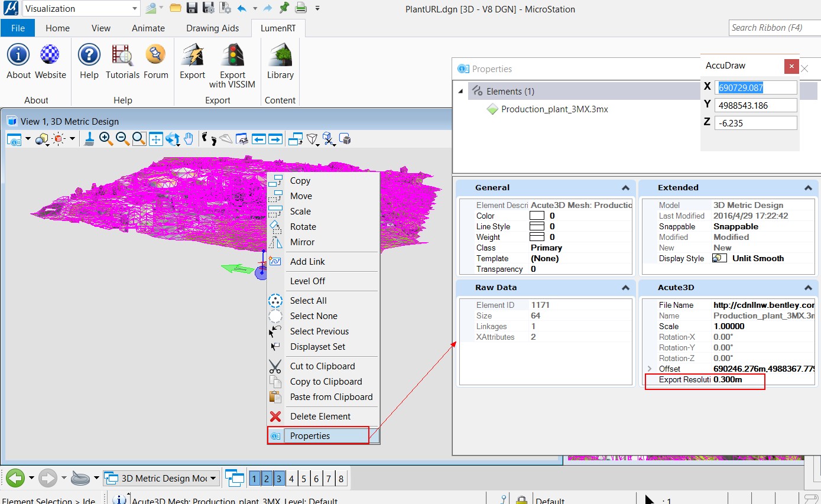Click the green pushpin icon

click(284, 8)
